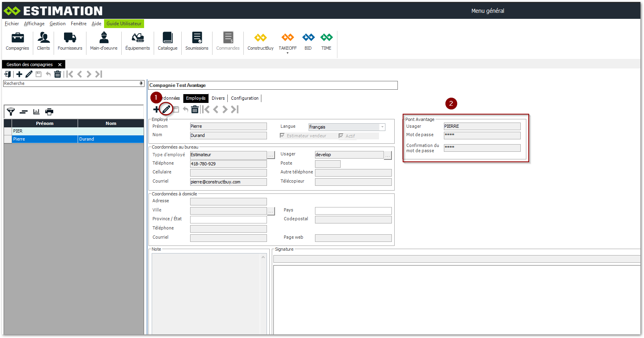This screenshot has width=644, height=338.
Task: Open the Affichage menu
Action: [34, 24]
